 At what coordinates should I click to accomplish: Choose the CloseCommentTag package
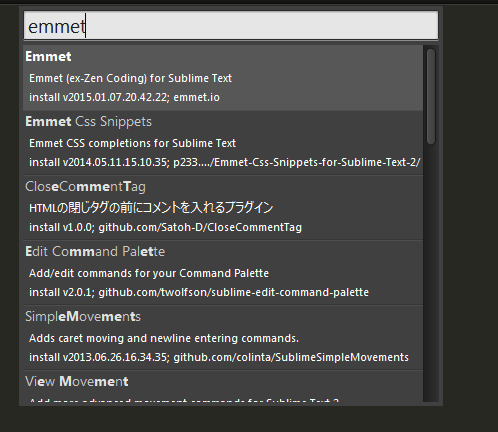223,208
